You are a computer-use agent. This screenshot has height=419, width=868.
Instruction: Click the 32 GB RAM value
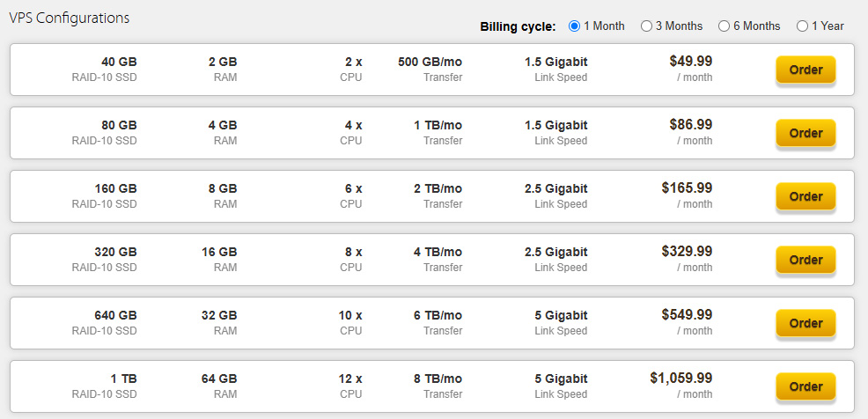219,315
